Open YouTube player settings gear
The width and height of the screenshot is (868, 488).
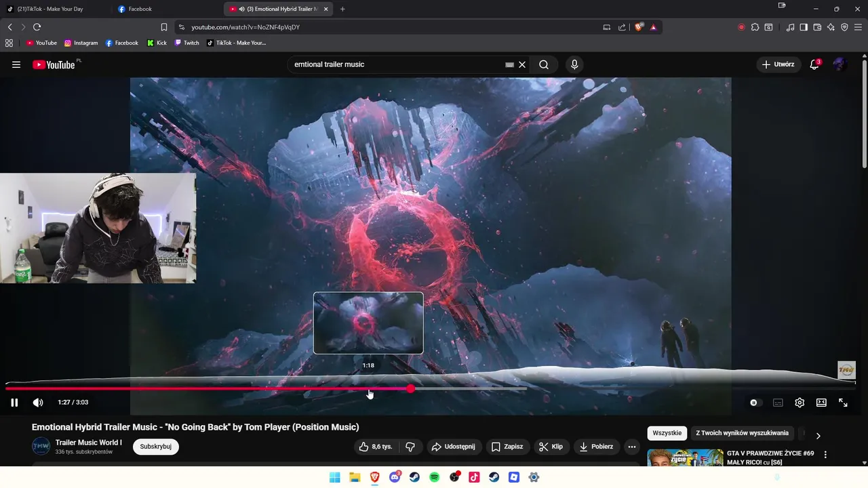coord(800,403)
